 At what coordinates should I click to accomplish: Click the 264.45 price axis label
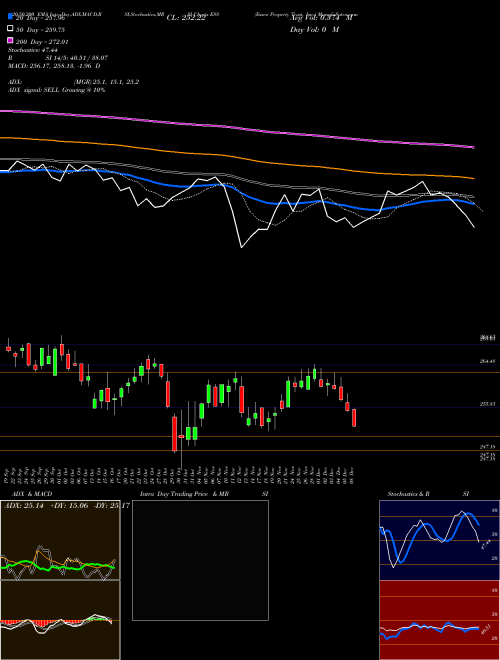point(487,361)
